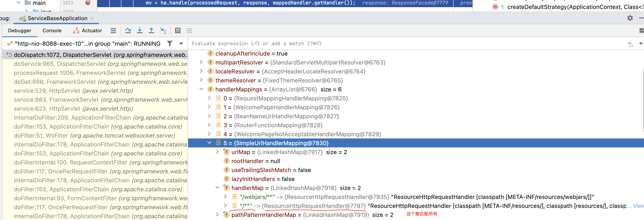
Task: Expand RequestMappingHandlerMapping entry 0
Action: tap(209, 98)
